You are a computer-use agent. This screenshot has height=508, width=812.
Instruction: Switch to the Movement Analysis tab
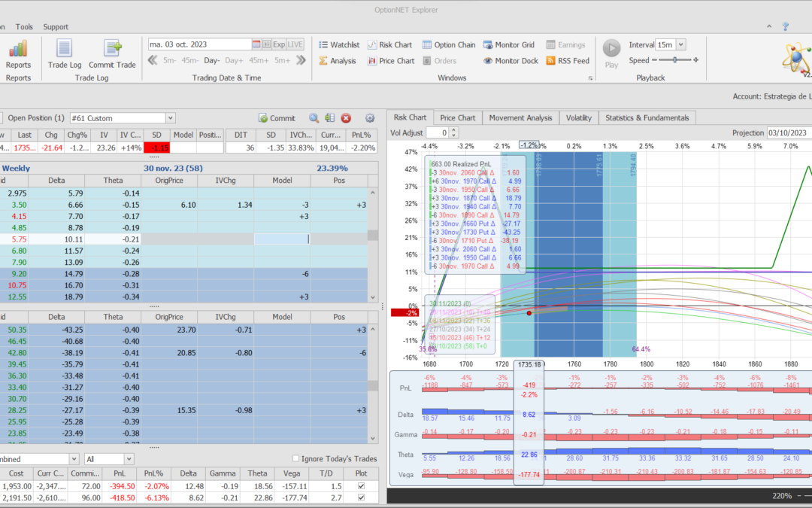point(520,117)
